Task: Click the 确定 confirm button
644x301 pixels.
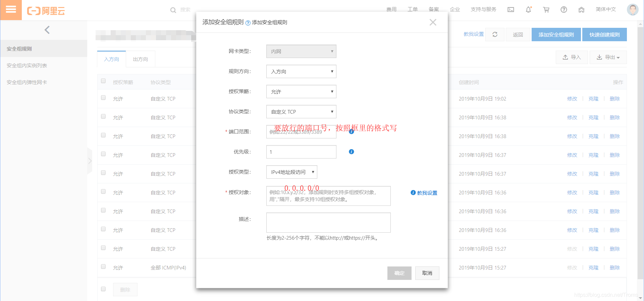Action: tap(399, 273)
